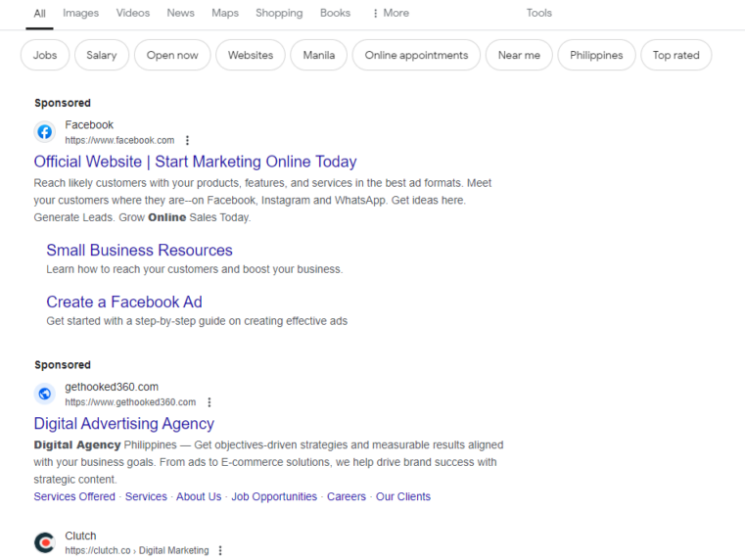
Task: Click the Clutch logo favicon
Action: [45, 542]
